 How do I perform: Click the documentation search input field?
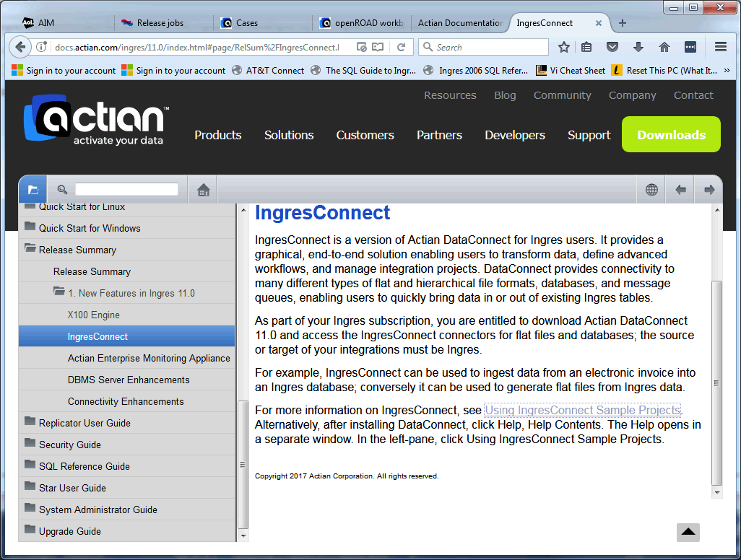coord(126,190)
